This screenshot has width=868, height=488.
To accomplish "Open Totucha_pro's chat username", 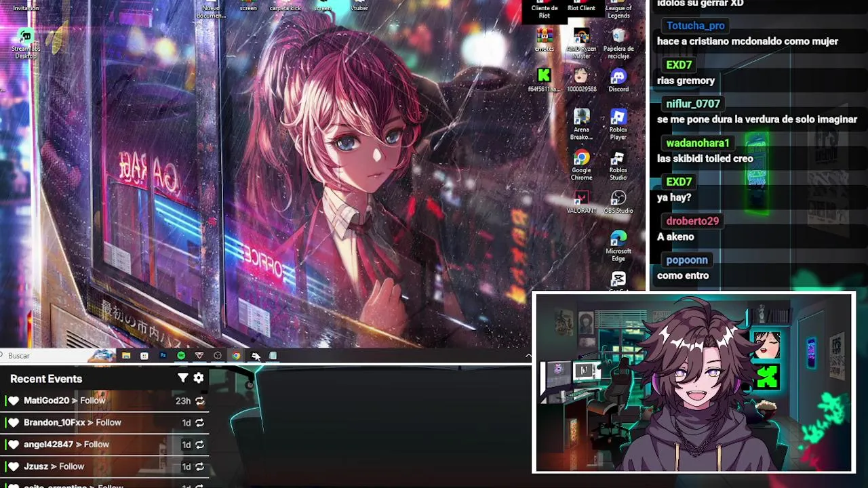I will (x=695, y=26).
